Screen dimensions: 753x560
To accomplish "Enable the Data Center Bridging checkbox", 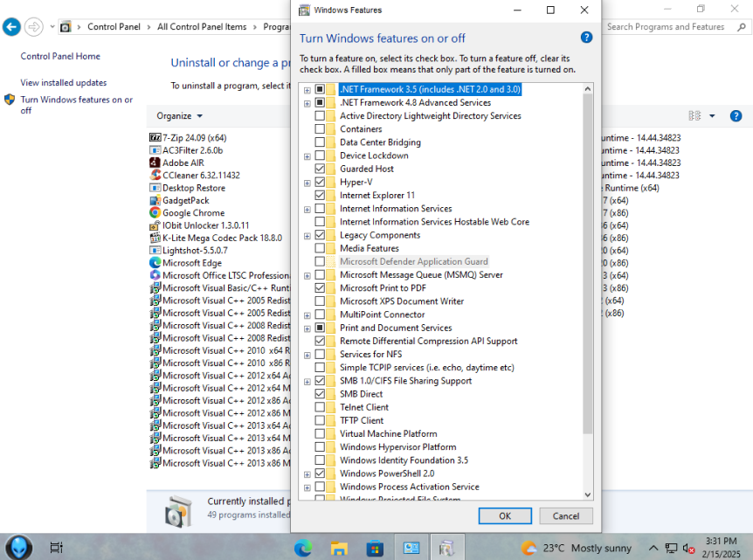I will click(320, 142).
